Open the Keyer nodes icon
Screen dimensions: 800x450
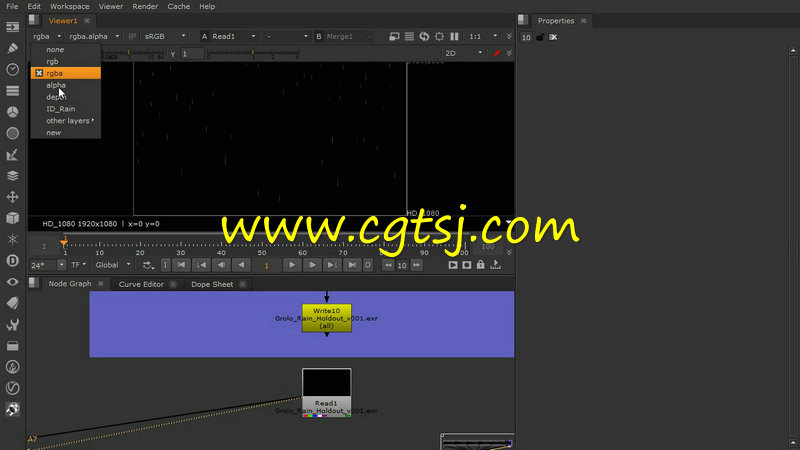point(12,155)
